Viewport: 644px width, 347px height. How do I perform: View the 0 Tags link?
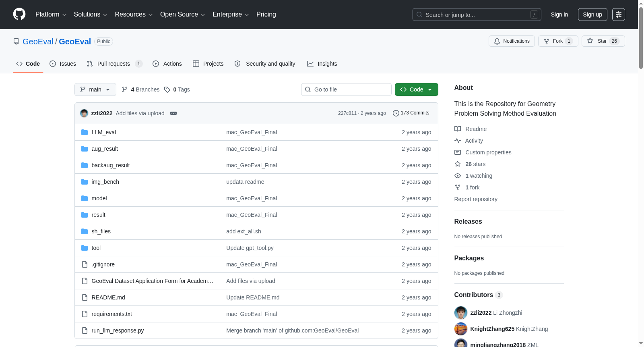tap(177, 89)
